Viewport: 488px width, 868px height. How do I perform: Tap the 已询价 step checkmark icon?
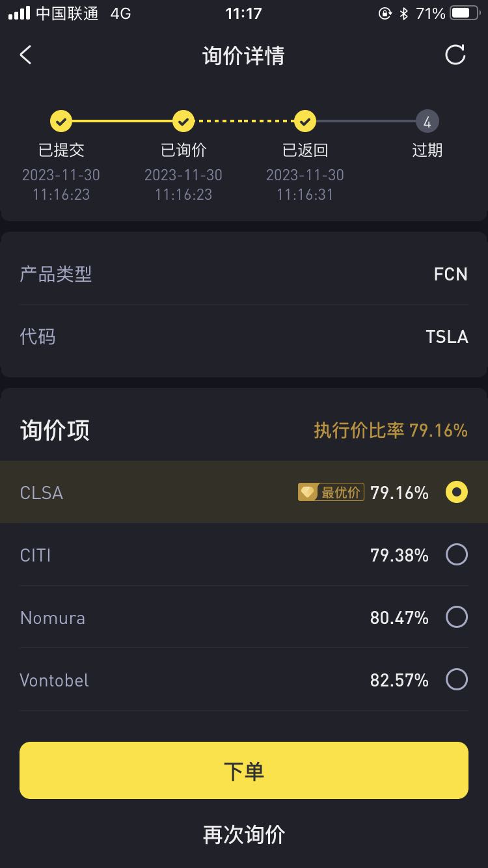tap(183, 121)
